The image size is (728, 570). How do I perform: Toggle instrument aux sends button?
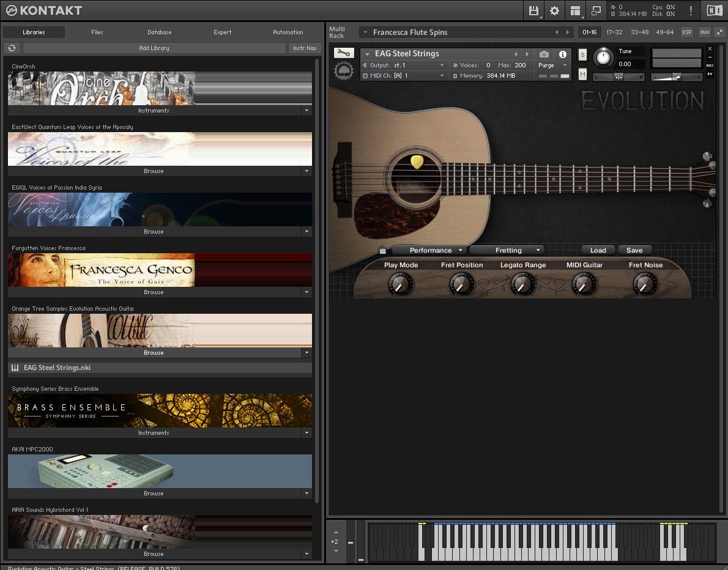(710, 65)
